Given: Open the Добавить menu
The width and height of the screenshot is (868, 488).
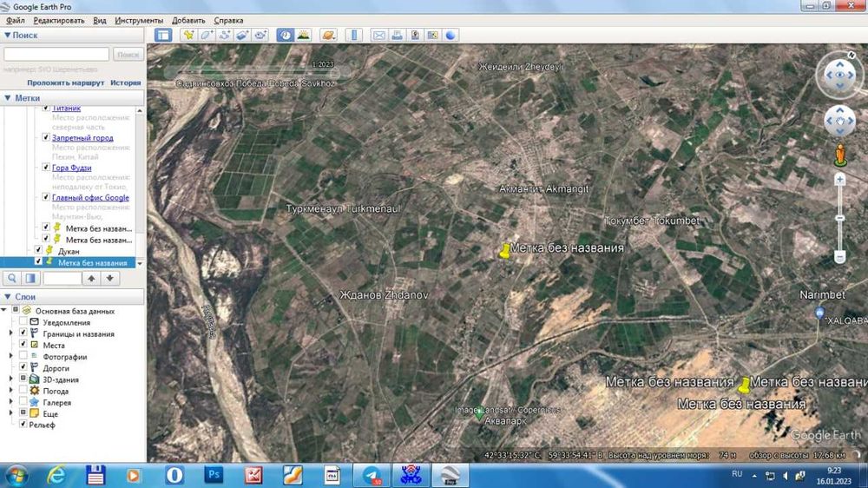Looking at the screenshot, I should [x=188, y=21].
